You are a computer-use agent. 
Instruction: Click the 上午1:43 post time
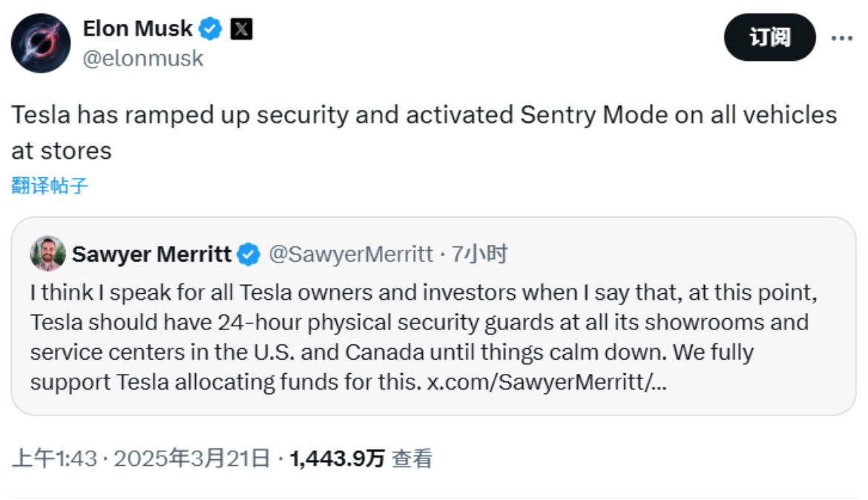tap(54, 459)
